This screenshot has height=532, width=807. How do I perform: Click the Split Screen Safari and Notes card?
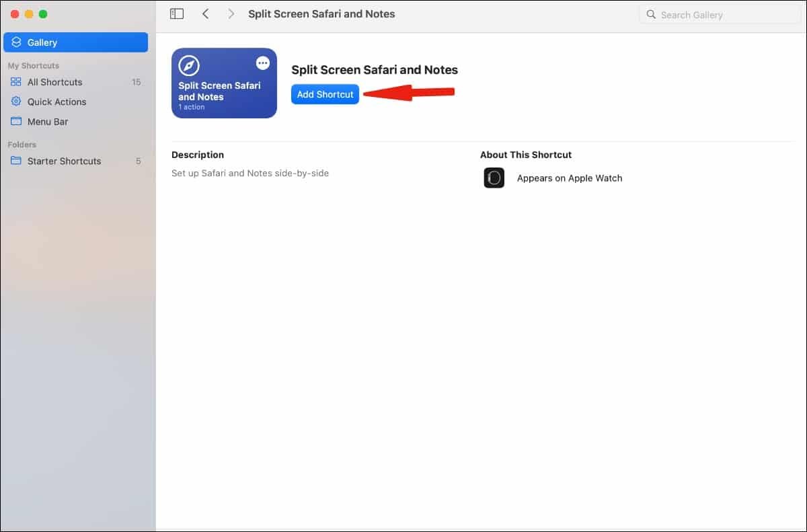pos(224,83)
